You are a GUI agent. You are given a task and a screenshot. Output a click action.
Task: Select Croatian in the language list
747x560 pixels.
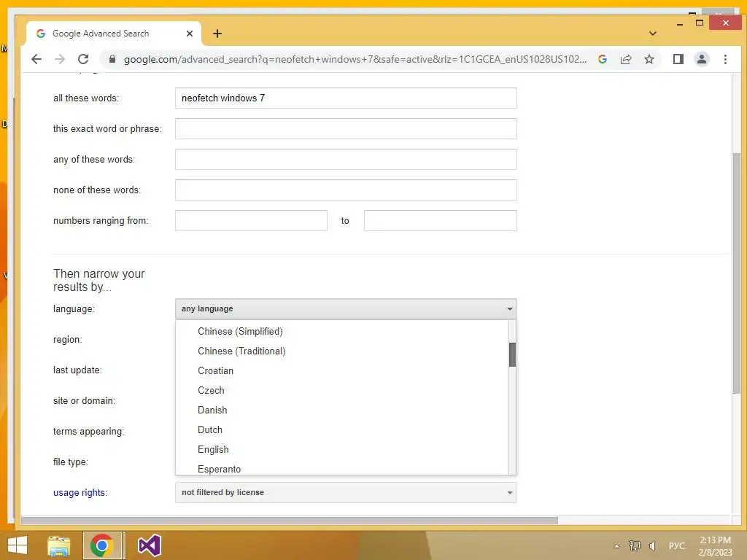(x=341, y=370)
